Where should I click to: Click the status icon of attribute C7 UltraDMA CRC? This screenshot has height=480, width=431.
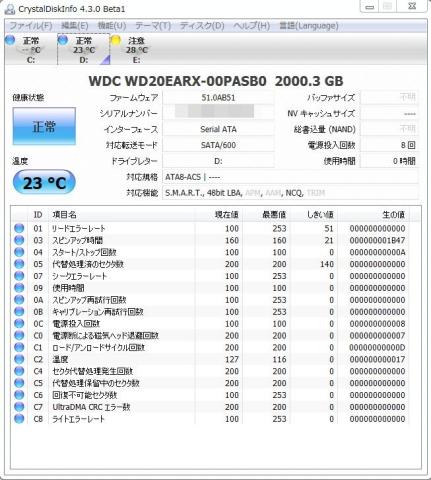click(19, 407)
